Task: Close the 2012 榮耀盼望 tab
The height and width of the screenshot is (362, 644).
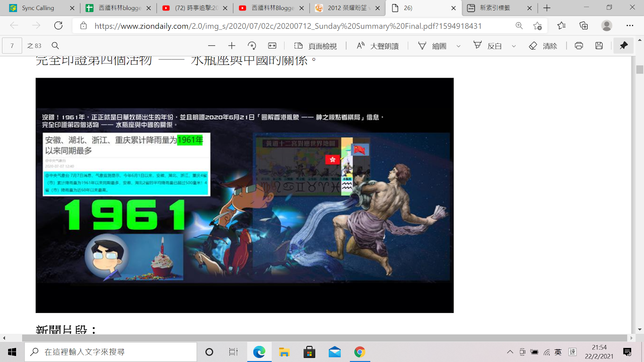Action: tap(378, 8)
